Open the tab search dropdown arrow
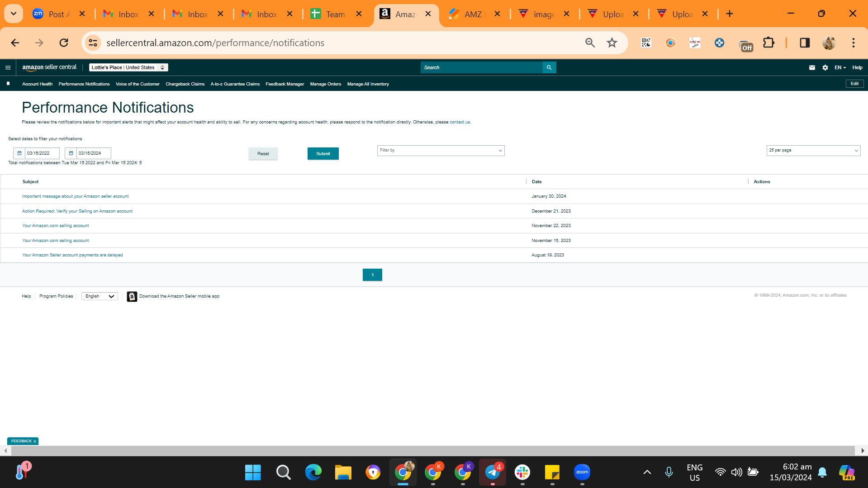The image size is (868, 488). pos(14,14)
